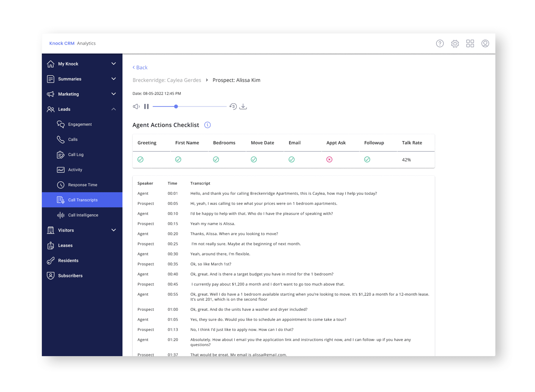Click the Back link
535x392 pixels.
[x=140, y=67]
